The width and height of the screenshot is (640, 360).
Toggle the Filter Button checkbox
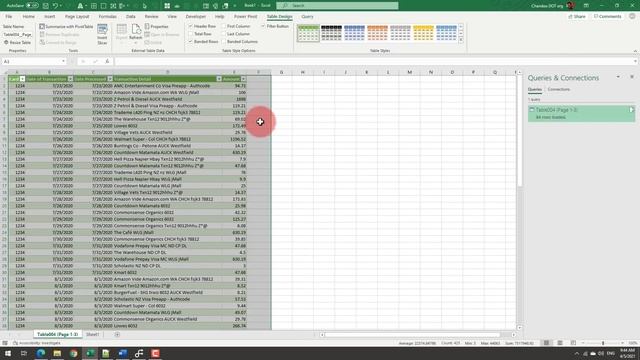(263, 26)
